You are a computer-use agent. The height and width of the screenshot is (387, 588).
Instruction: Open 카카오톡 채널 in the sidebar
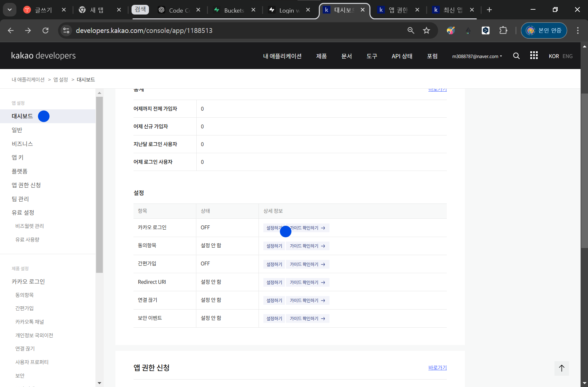coord(30,322)
